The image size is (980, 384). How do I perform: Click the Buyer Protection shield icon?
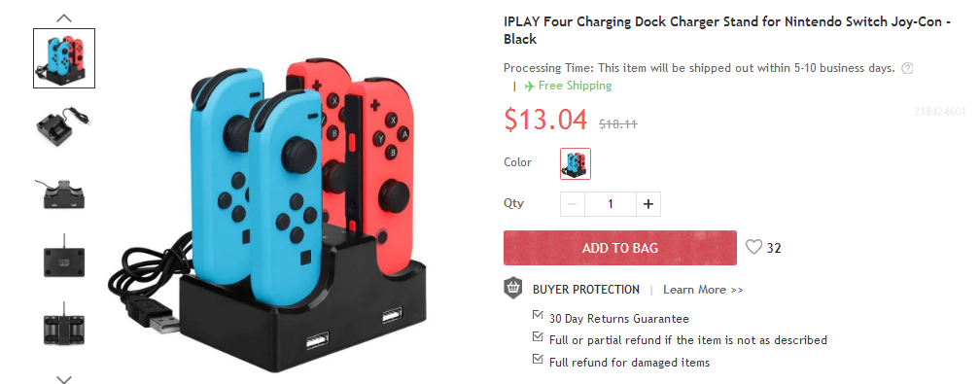click(x=513, y=289)
